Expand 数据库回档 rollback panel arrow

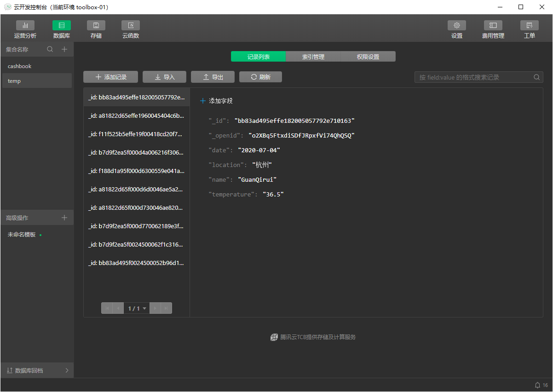pos(67,370)
